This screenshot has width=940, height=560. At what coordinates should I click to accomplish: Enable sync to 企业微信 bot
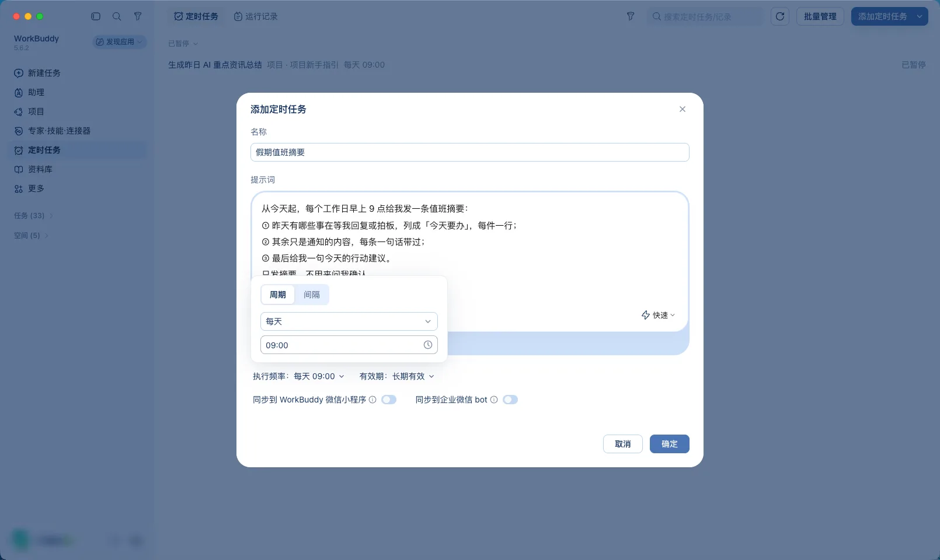pyautogui.click(x=510, y=400)
